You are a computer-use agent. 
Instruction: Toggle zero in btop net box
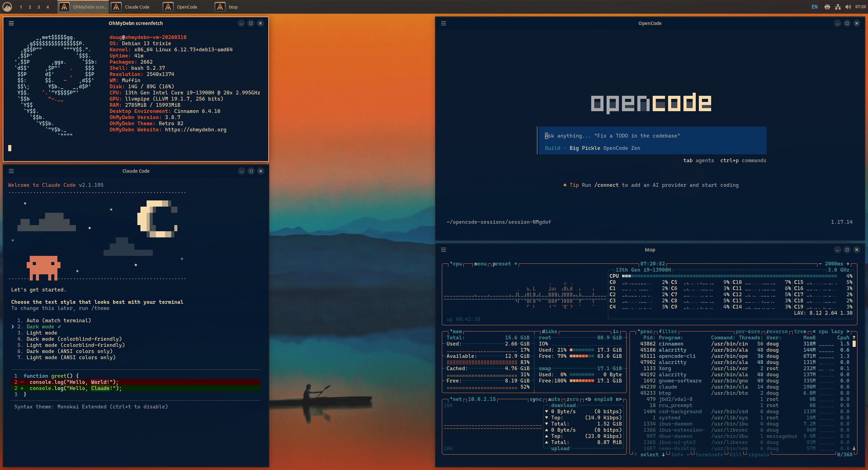coord(572,399)
